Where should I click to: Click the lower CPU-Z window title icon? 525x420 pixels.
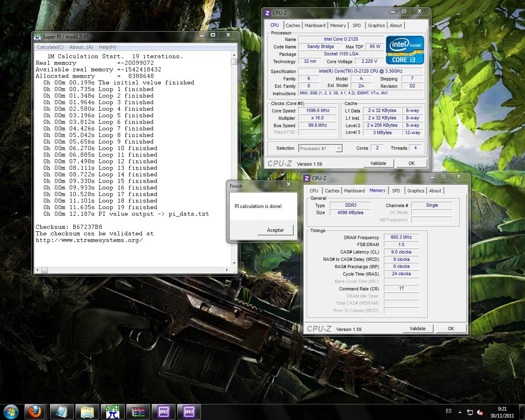click(x=307, y=178)
